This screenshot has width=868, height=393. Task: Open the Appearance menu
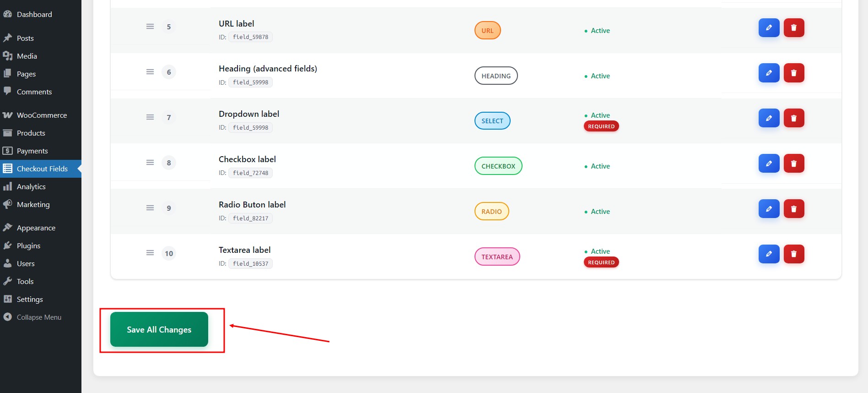tap(41, 228)
